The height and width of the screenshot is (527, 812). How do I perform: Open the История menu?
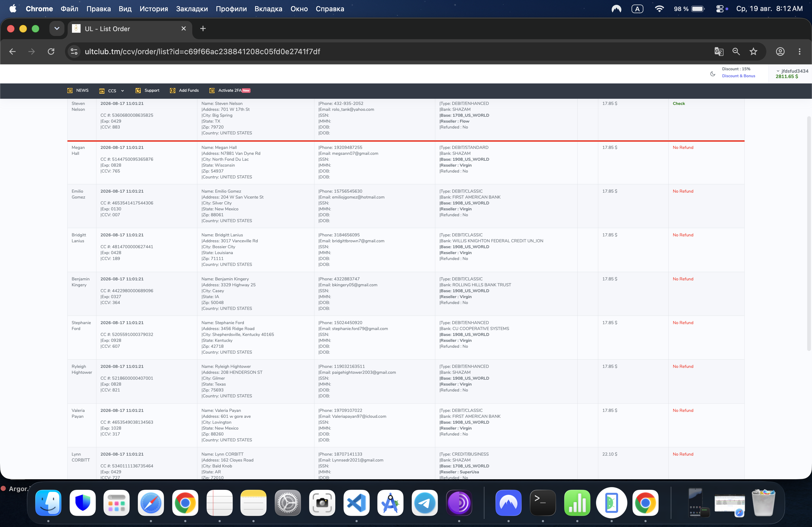[154, 9]
